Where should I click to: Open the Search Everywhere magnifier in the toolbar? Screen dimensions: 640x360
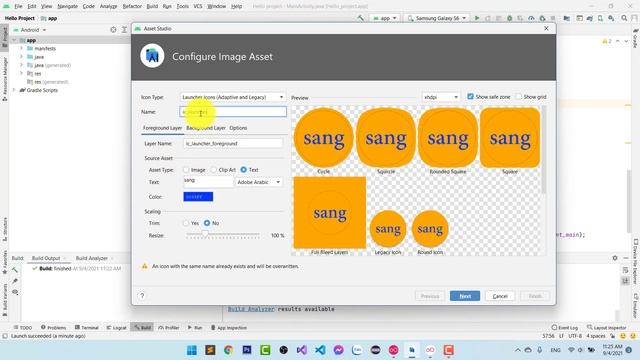[x=624, y=18]
